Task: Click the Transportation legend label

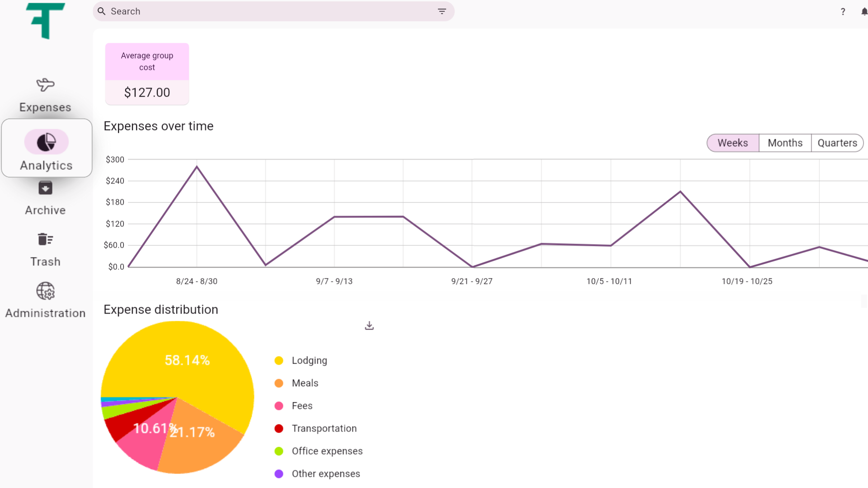Action: (x=324, y=428)
